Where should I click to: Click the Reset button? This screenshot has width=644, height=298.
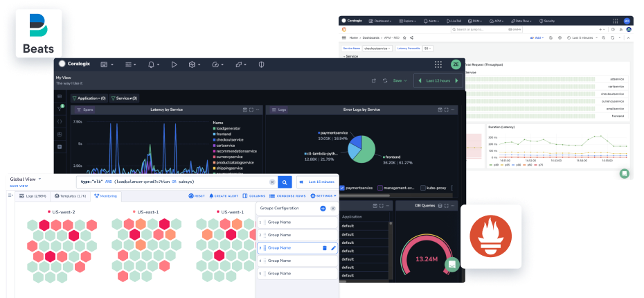197,196
